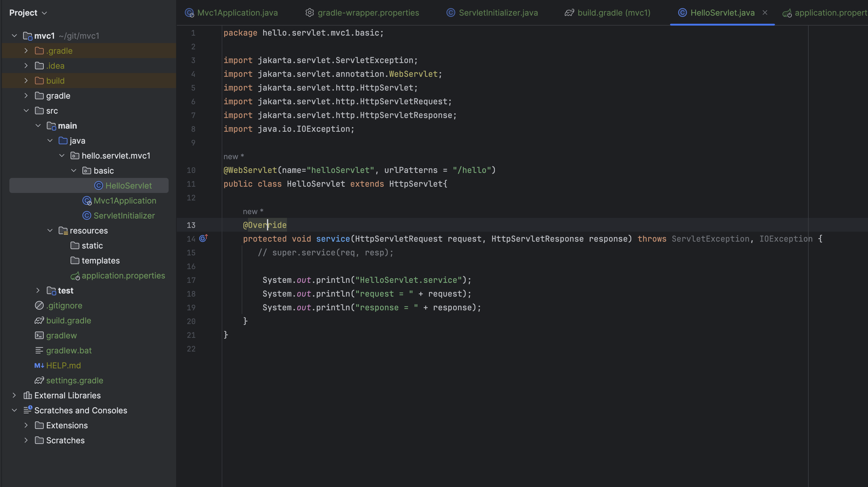Switch to build.gradle (mvc1) tab

click(608, 13)
